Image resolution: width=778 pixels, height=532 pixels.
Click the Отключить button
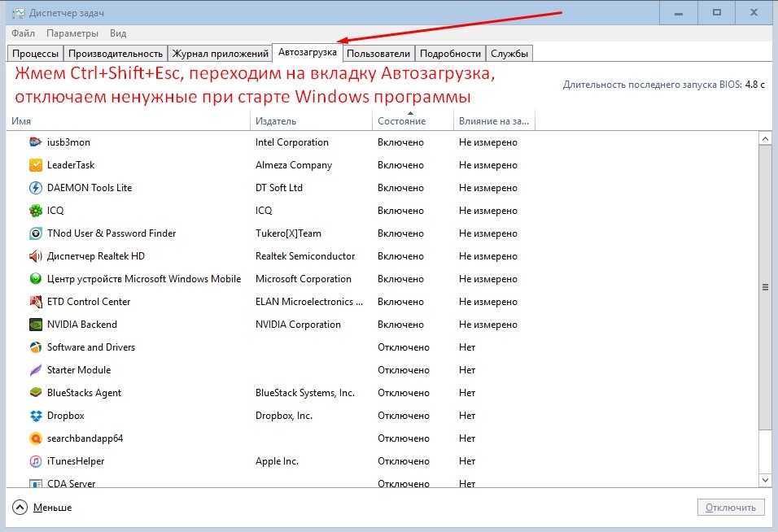[731, 508]
